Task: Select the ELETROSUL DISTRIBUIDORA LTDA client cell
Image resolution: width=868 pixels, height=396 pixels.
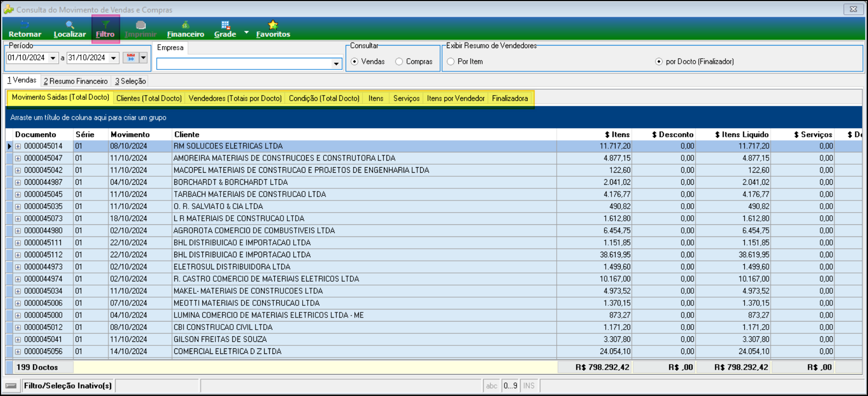Action: (364, 267)
